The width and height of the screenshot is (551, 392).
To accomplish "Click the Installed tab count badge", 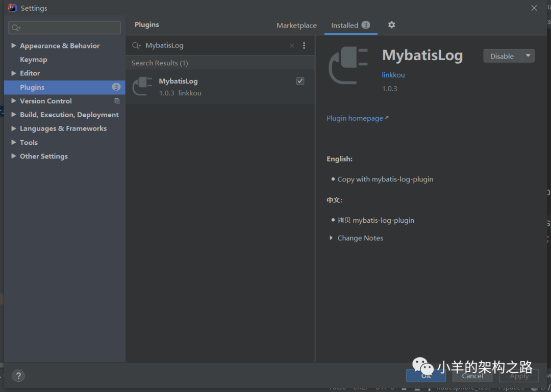I will (x=365, y=25).
